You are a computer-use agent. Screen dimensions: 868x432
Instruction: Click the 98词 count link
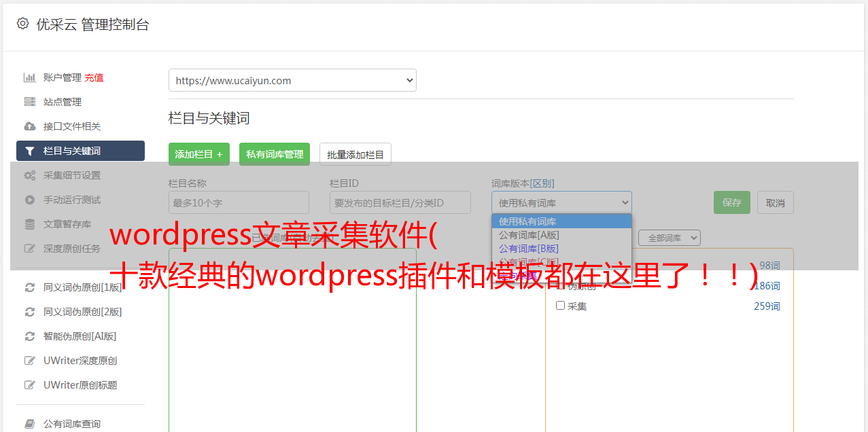click(x=769, y=266)
